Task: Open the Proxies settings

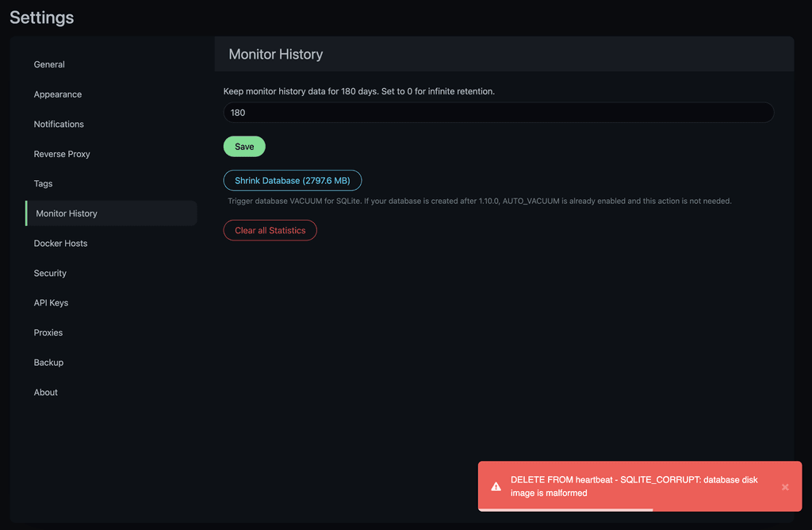Action: click(x=48, y=332)
